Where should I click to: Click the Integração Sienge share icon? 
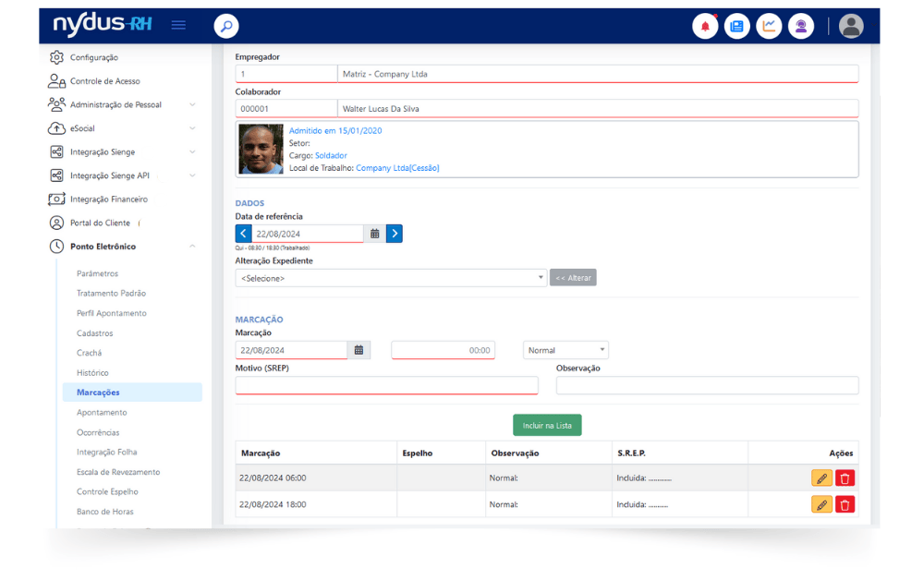pos(56,151)
